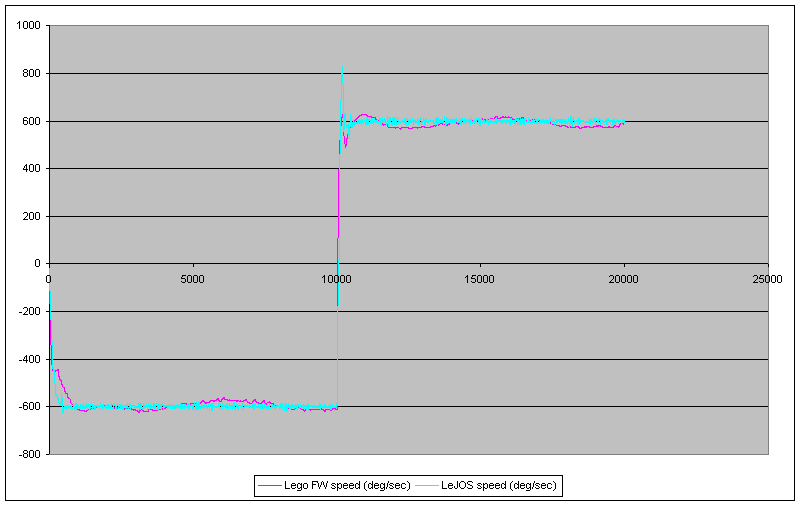Click the -800 y-axis label
Image resolution: width=801 pixels, height=506 pixels.
pyautogui.click(x=30, y=454)
